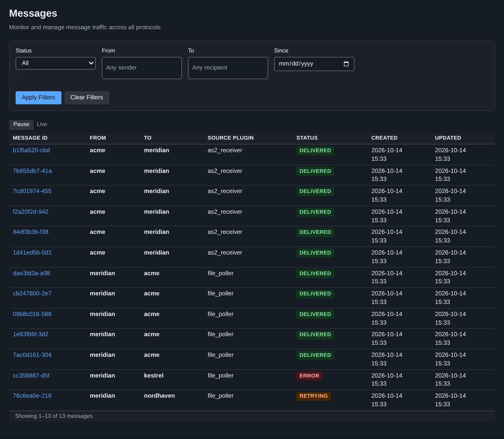This screenshot has height=439, width=504.
Task: Open message f2a20f2d-942
Action: click(30, 212)
